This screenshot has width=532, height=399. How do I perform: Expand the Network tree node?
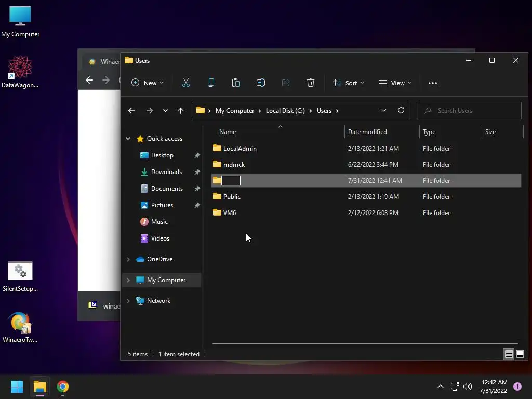pos(128,301)
